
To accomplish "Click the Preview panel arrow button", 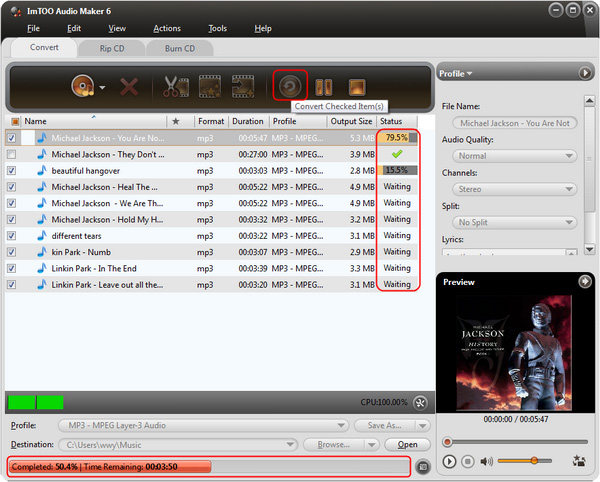I will click(x=585, y=282).
